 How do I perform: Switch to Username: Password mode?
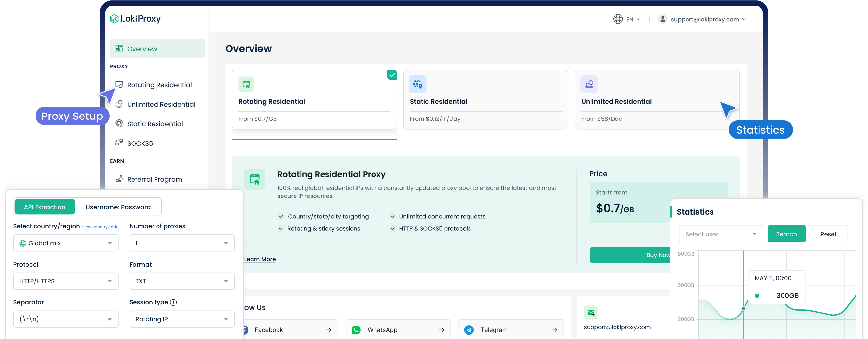(118, 207)
